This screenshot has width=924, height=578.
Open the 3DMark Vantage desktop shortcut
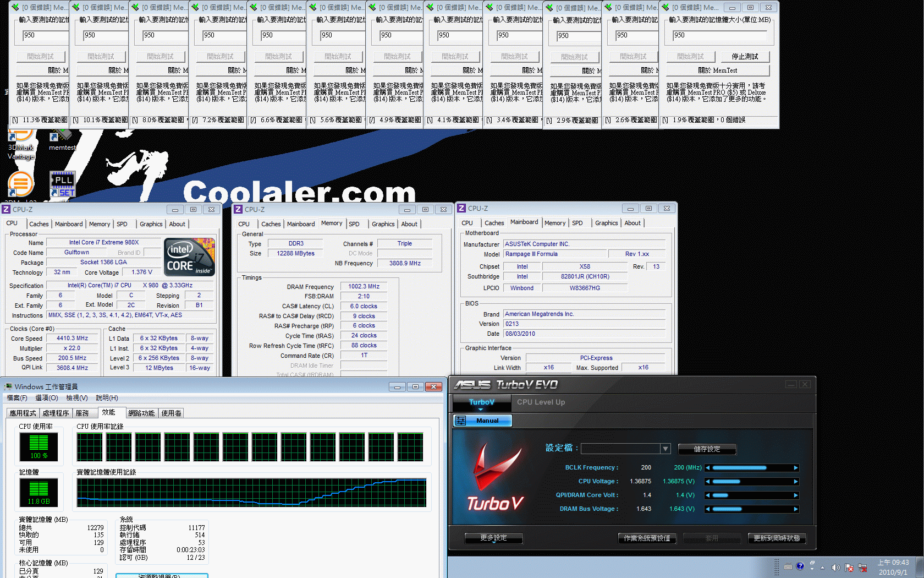[x=21, y=144]
